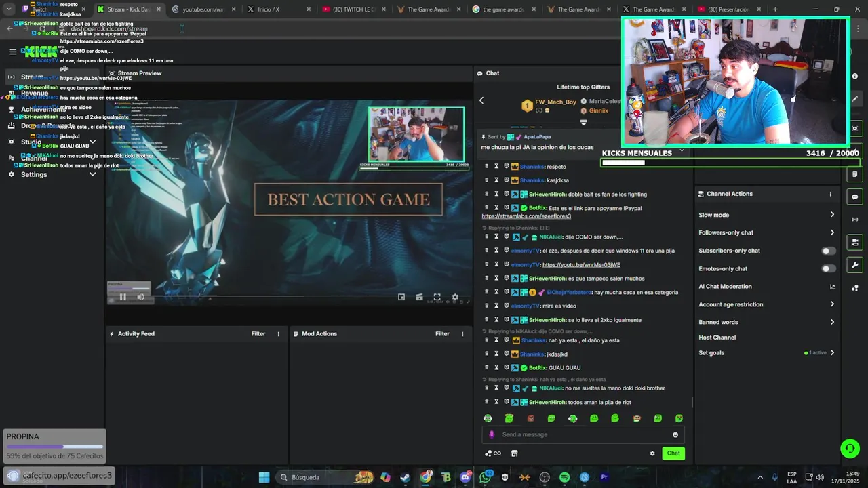Image resolution: width=868 pixels, height=488 pixels.
Task: Open Spotify from the taskbar
Action: [x=564, y=477]
